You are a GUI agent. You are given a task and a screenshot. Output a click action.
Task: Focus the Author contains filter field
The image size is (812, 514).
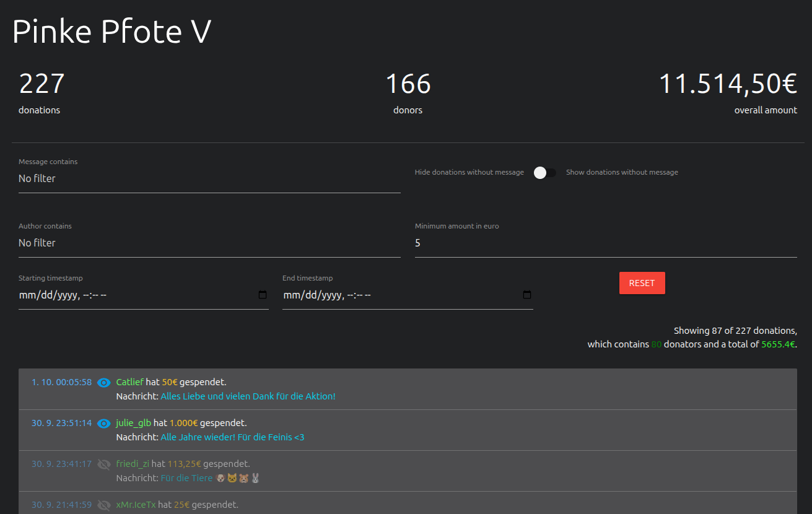[209, 243]
